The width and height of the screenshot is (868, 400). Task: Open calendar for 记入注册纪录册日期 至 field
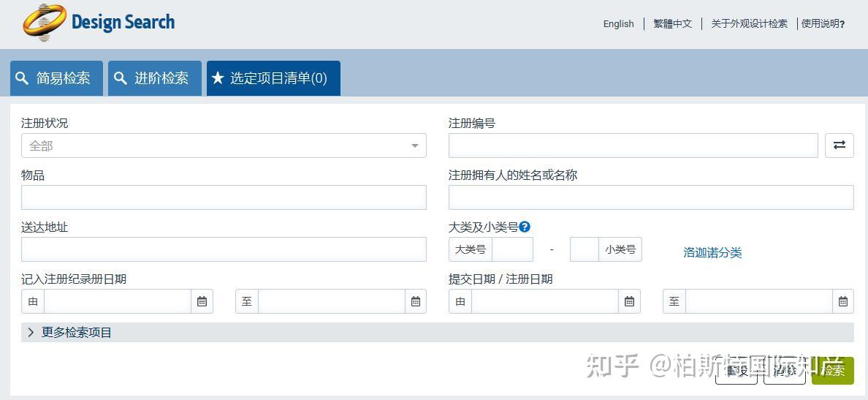(416, 301)
